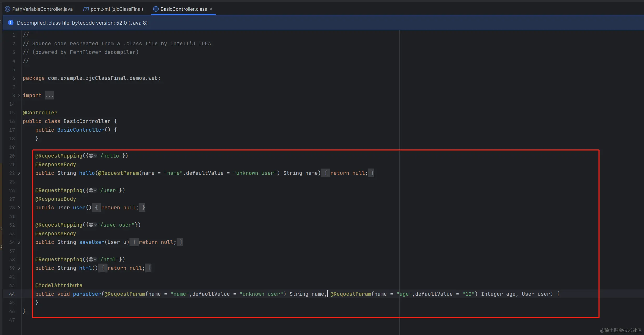Image resolution: width=644 pixels, height=335 pixels.
Task: Expand the folded saveUser method at line 34
Action: click(x=19, y=242)
